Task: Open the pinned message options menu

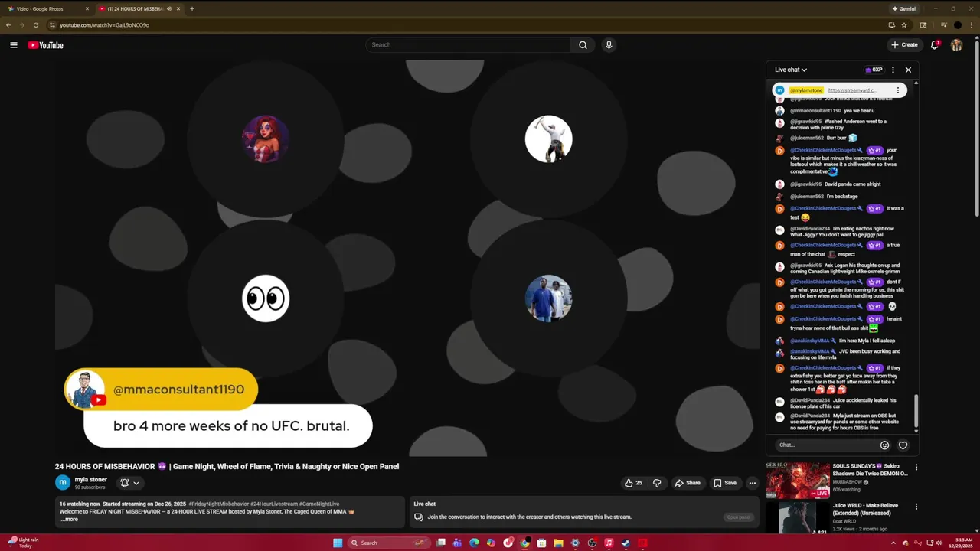Action: pos(898,90)
